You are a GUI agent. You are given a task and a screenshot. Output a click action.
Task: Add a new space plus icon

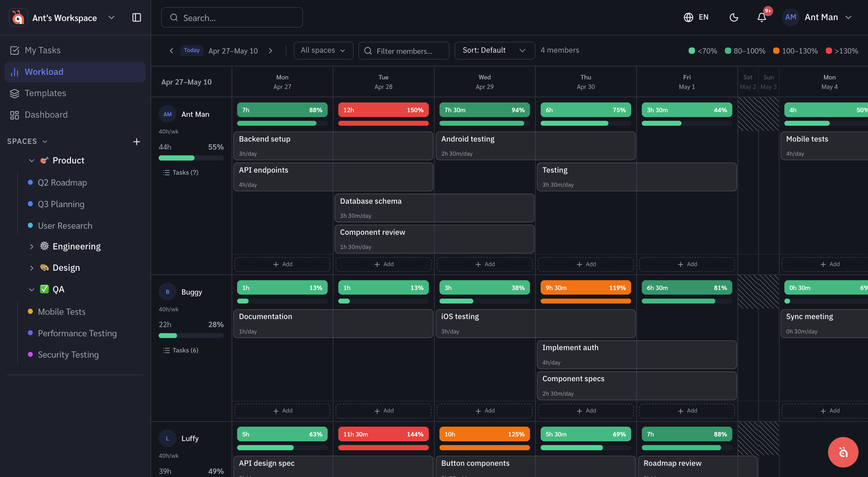(x=137, y=142)
